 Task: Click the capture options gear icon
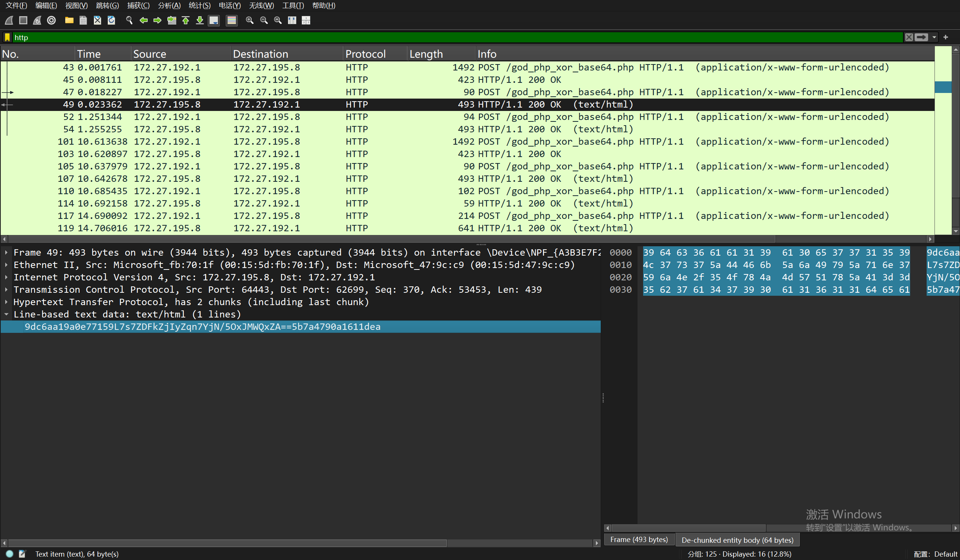coord(51,20)
